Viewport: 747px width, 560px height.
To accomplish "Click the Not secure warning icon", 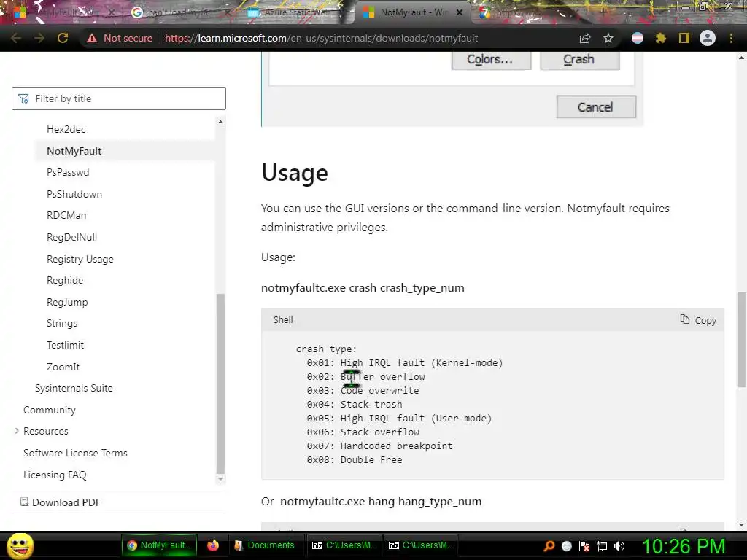I will click(x=92, y=38).
